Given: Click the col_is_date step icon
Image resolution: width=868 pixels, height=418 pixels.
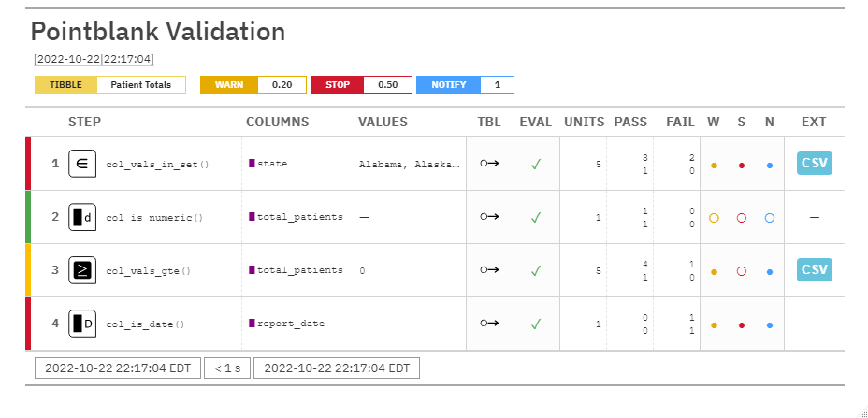Looking at the screenshot, I should pos(82,324).
